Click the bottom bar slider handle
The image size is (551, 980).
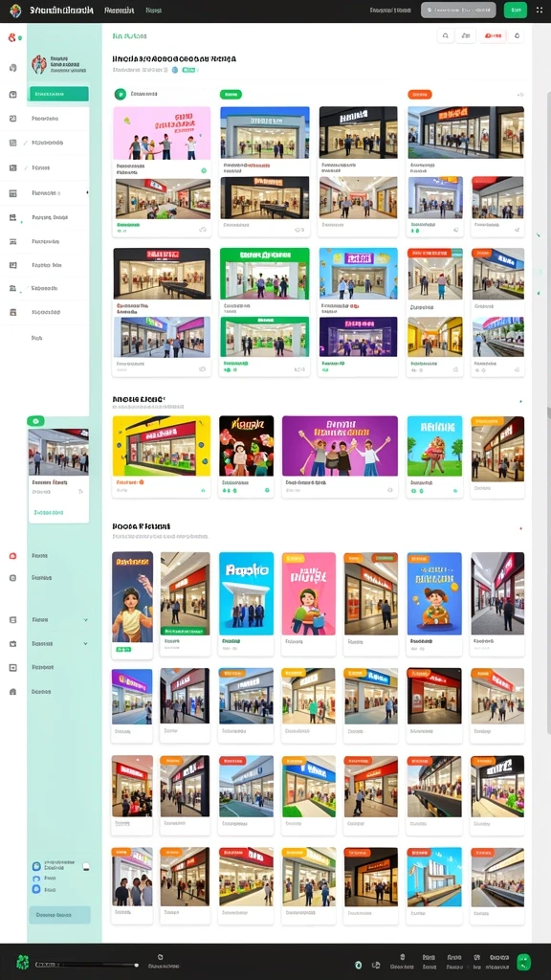point(136,965)
